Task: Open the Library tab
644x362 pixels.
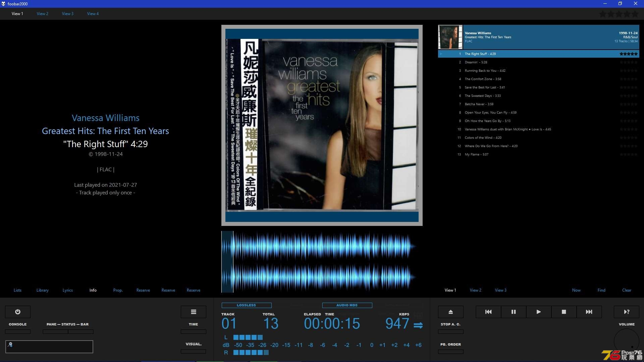Action: click(x=43, y=290)
